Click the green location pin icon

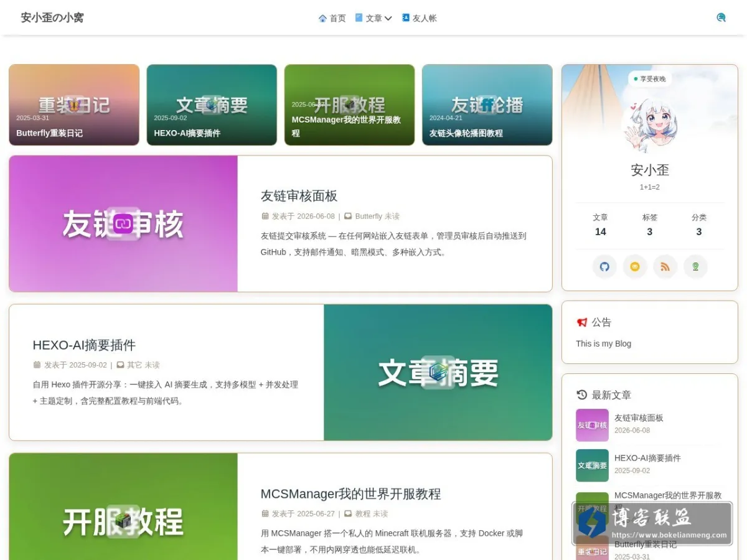coord(696,267)
